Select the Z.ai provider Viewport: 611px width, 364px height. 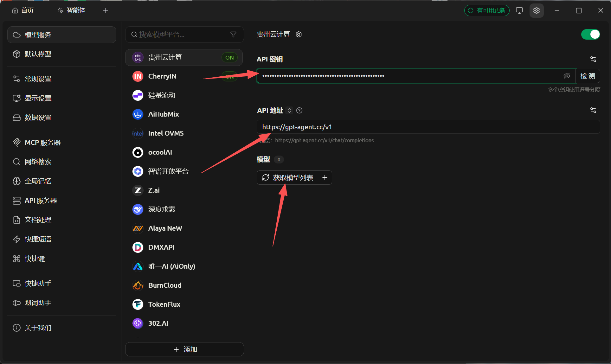tap(184, 190)
